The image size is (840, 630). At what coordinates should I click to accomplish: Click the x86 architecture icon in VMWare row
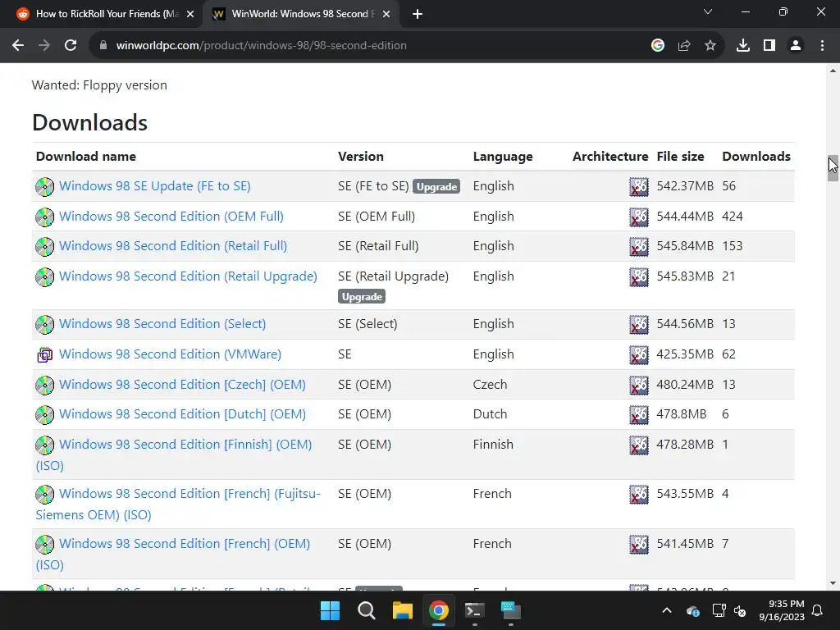(x=638, y=354)
